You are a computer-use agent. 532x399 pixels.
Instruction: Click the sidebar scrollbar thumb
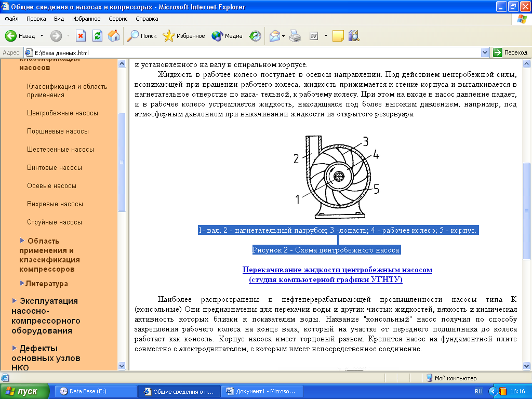[x=122, y=162]
